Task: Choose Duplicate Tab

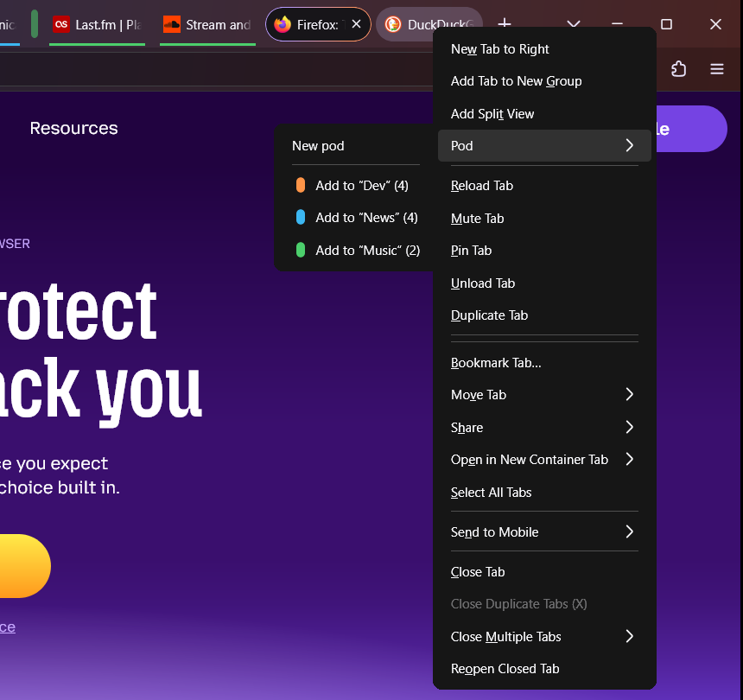Action: [x=544, y=315]
